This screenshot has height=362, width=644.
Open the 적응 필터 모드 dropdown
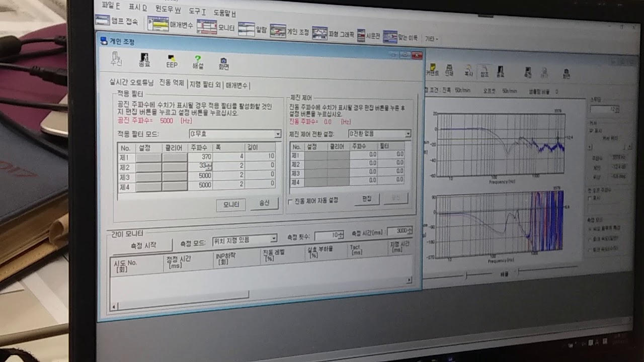point(278,134)
